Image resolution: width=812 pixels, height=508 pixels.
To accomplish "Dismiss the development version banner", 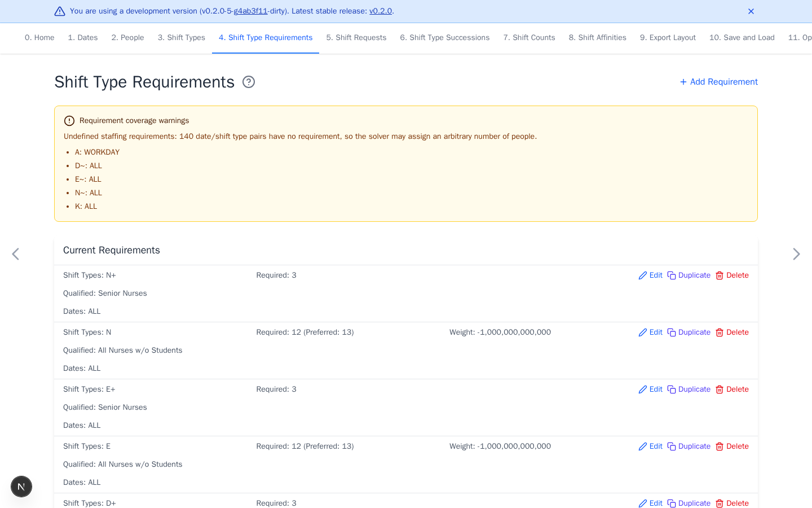I will [751, 11].
